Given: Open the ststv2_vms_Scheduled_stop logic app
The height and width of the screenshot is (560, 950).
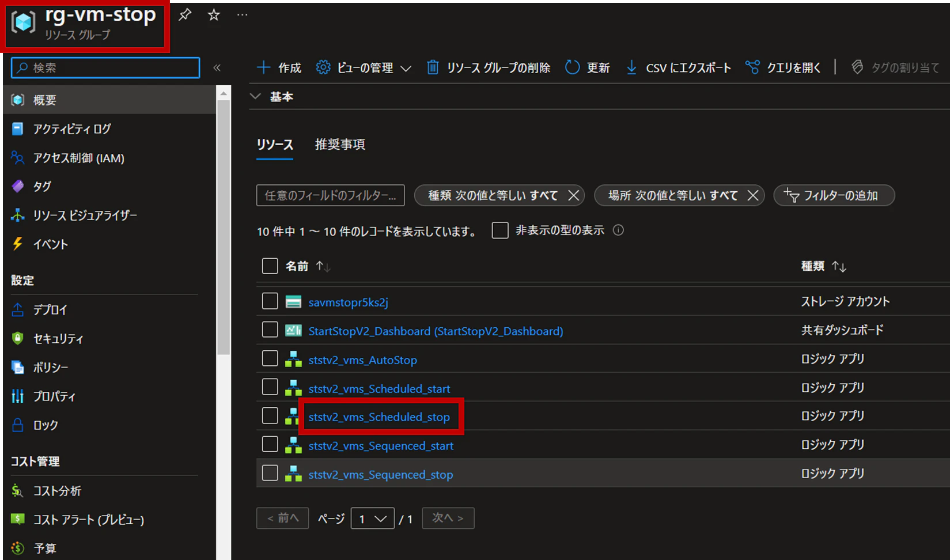Looking at the screenshot, I should point(379,417).
